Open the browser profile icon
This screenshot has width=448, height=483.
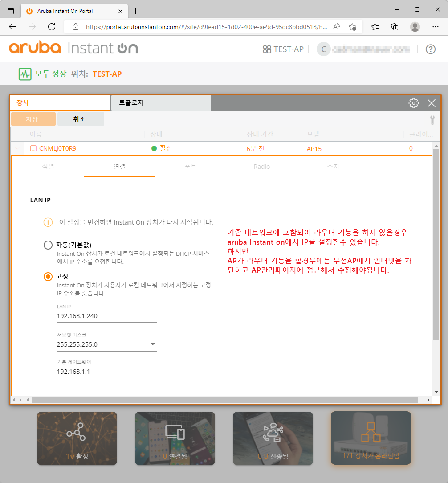pyautogui.click(x=415, y=27)
